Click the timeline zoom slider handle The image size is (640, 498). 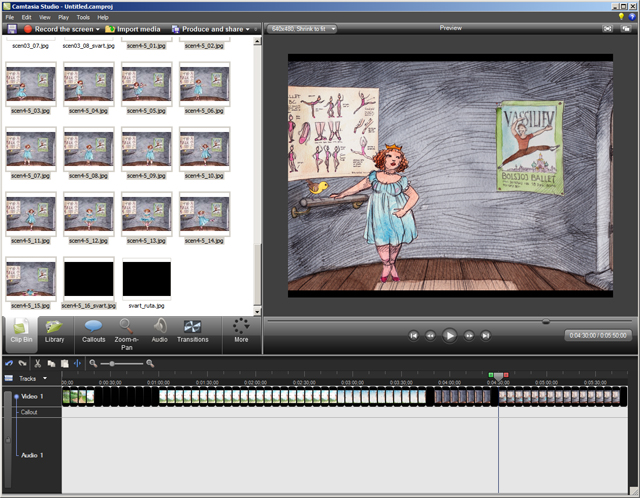click(112, 363)
